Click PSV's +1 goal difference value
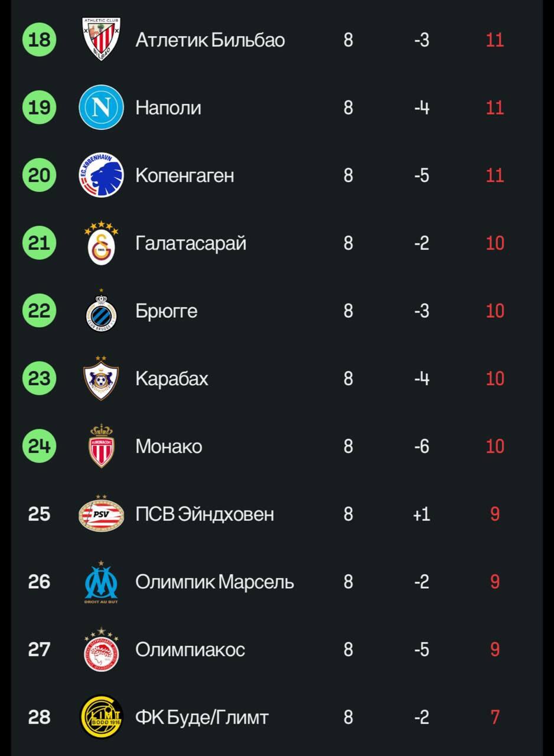The width and height of the screenshot is (554, 756). pos(421,514)
